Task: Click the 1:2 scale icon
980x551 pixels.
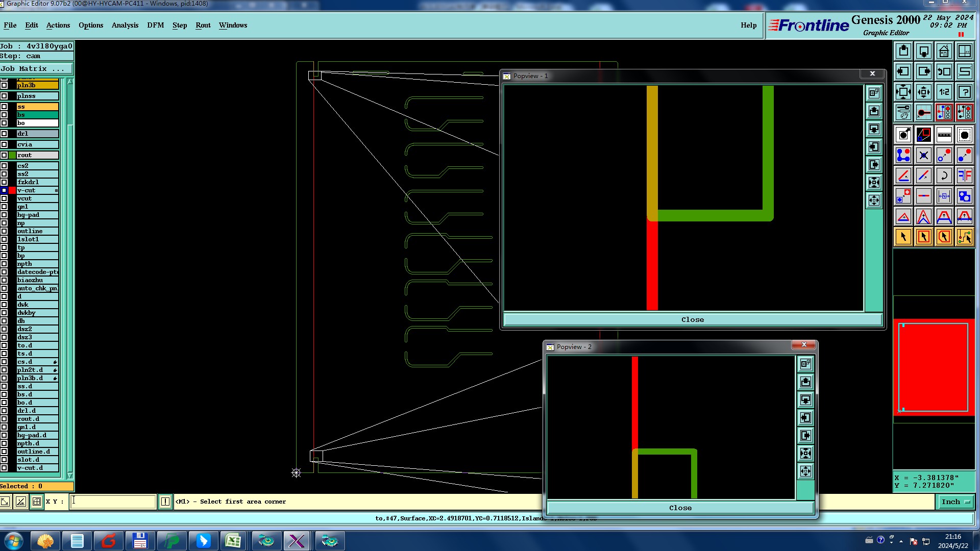Action: coord(944,92)
